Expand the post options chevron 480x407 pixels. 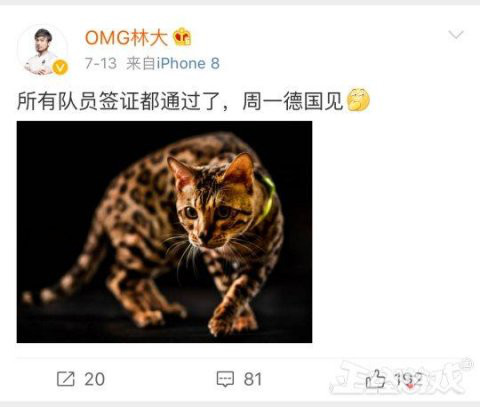(456, 34)
